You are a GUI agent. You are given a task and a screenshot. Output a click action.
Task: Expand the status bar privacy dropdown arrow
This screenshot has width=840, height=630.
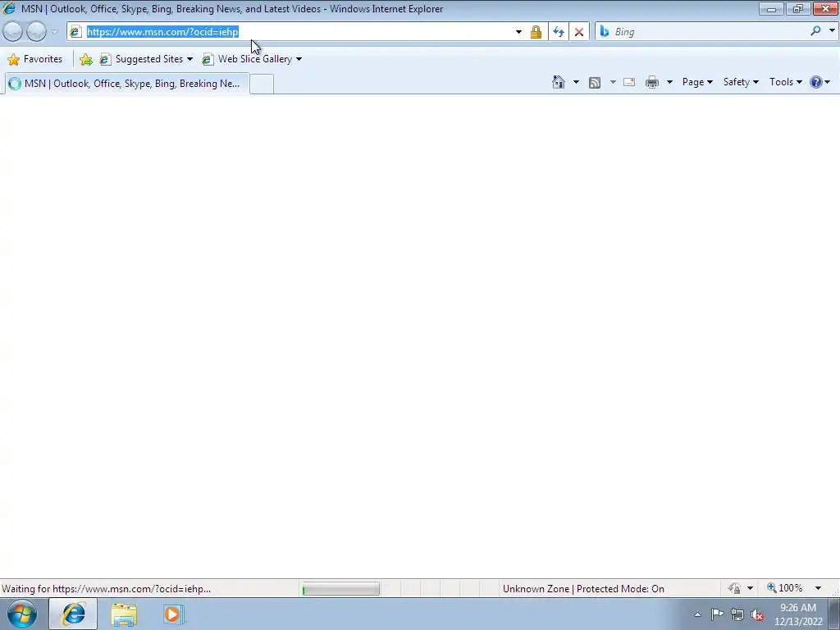tap(750, 588)
